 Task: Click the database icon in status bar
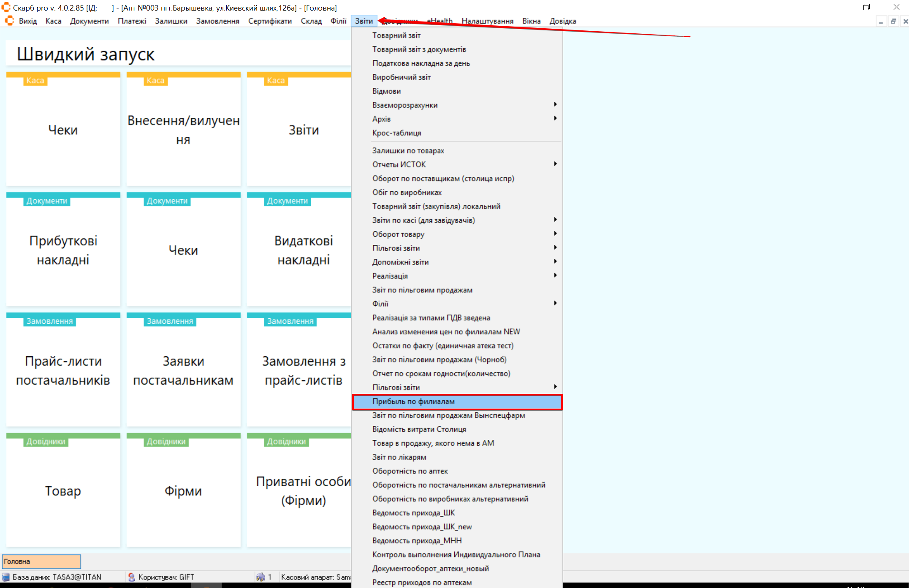tap(6, 577)
